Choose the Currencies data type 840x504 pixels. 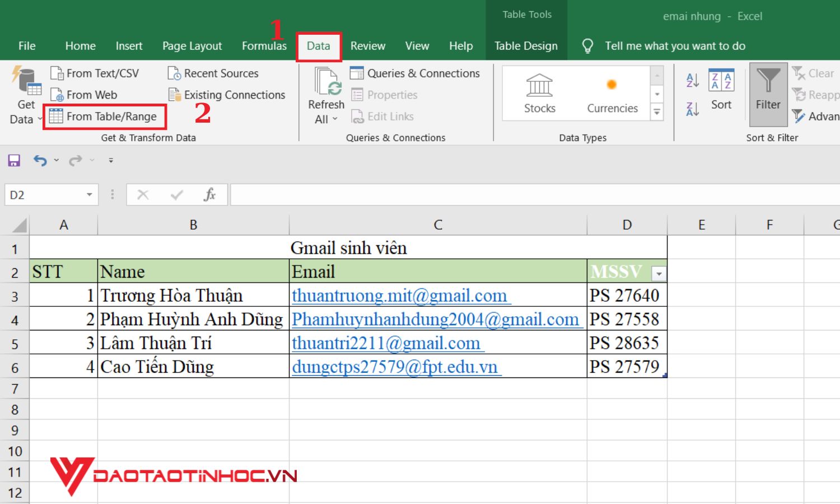pos(612,94)
